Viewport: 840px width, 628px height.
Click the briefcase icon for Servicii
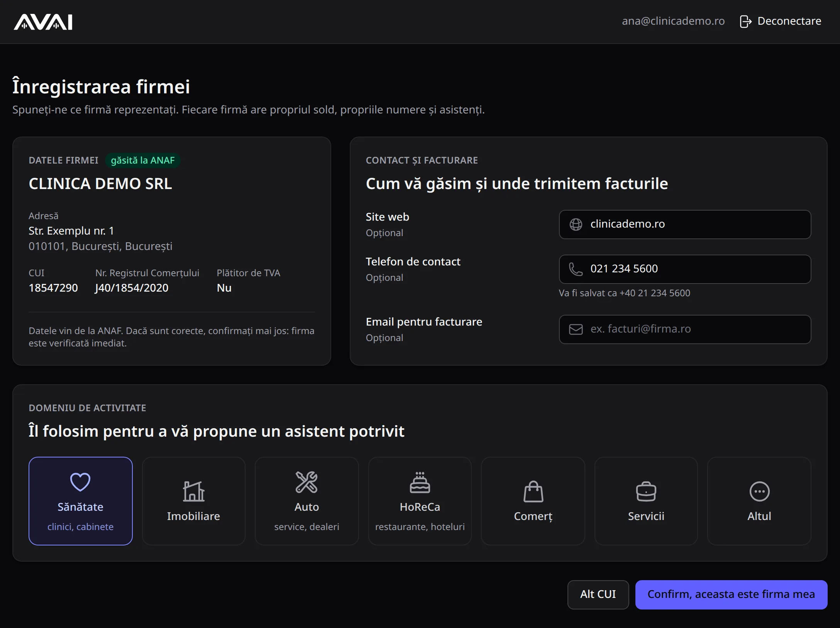tap(646, 491)
